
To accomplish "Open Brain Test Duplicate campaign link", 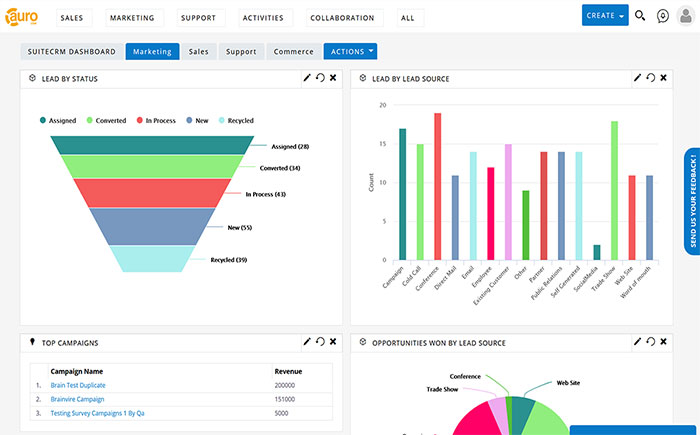I will click(78, 385).
